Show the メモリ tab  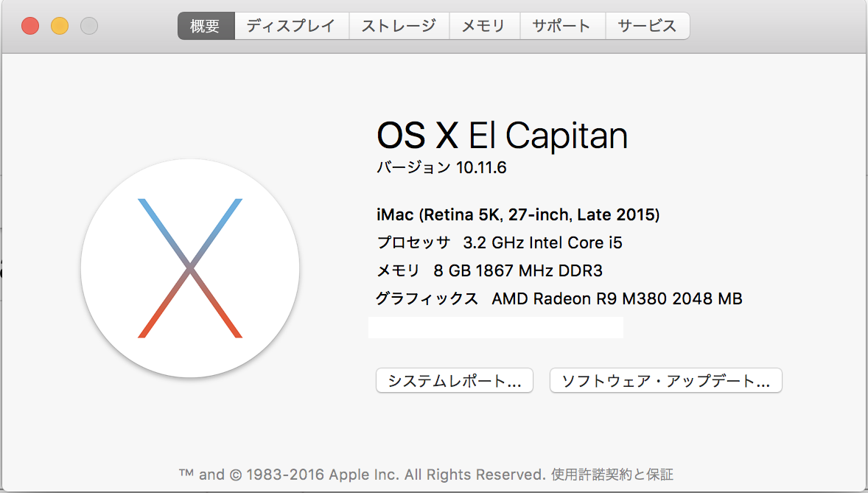[x=483, y=26]
